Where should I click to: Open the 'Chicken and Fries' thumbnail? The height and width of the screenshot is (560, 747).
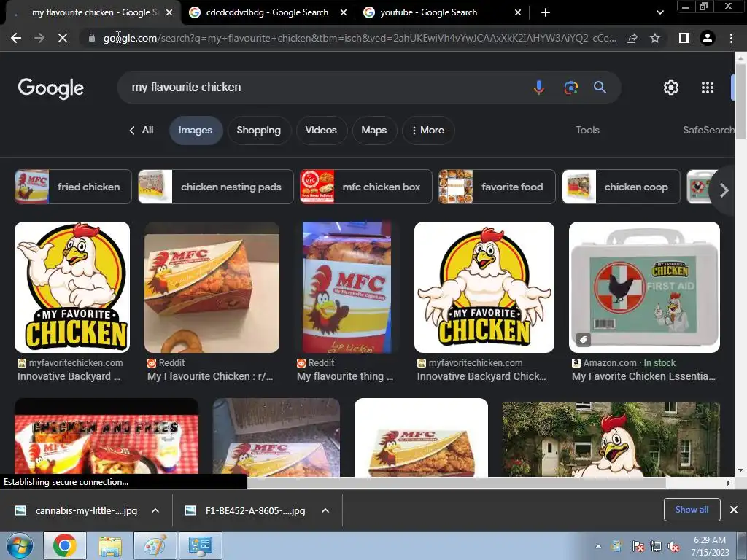107,437
